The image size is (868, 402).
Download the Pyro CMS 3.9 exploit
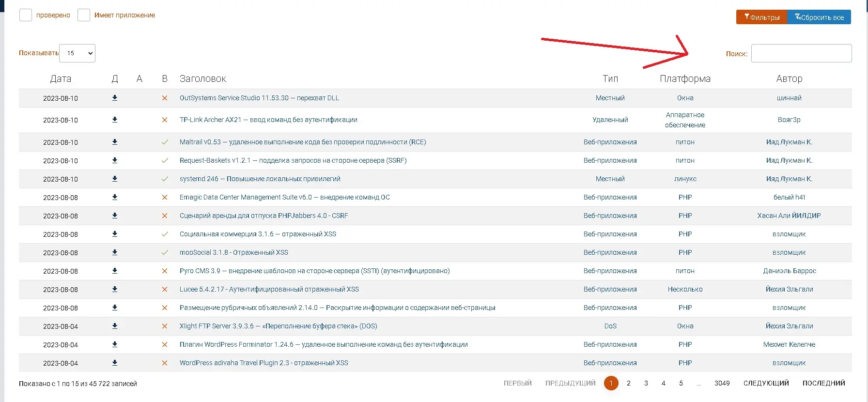click(115, 271)
